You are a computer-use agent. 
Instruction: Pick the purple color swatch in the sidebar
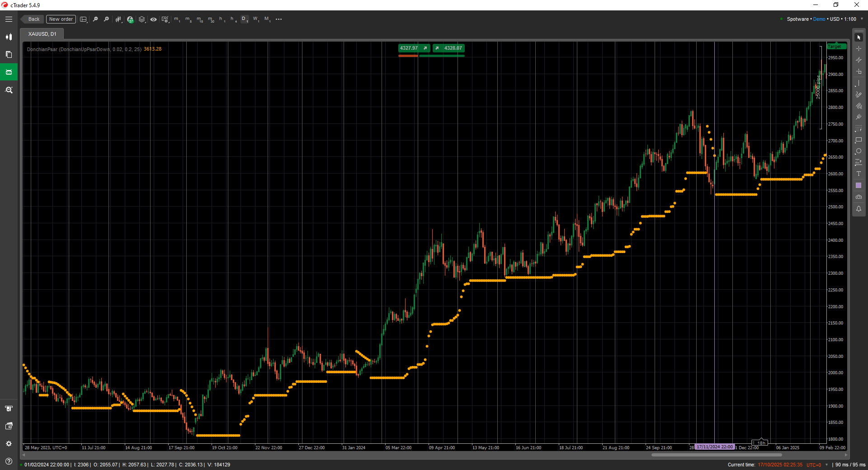[x=858, y=185]
